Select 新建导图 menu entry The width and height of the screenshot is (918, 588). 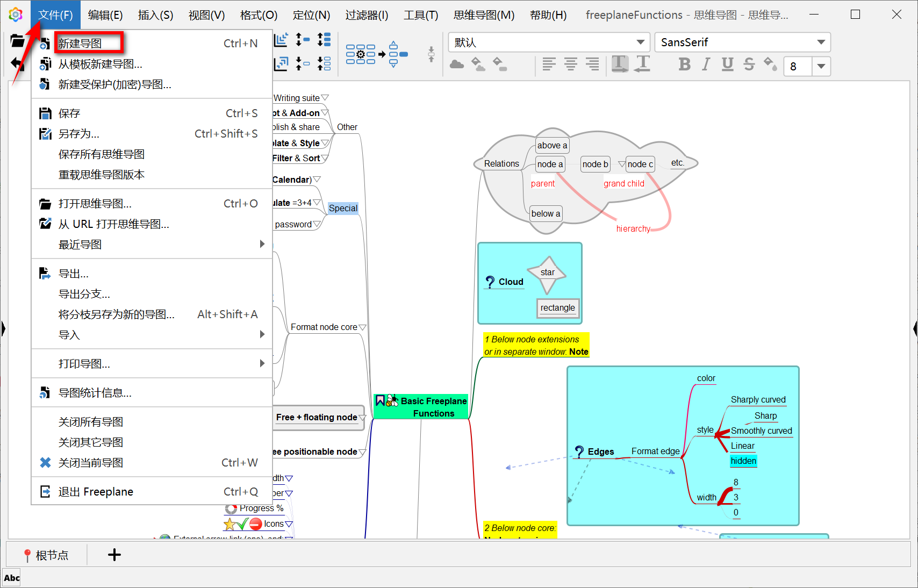152,44
